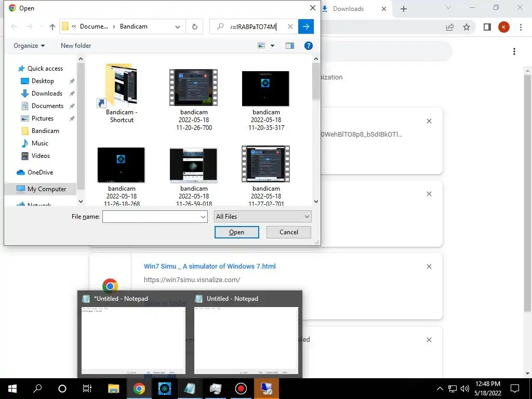The width and height of the screenshot is (532, 399).
Task: Toggle Chrome's side panel icon
Action: coord(487,27)
